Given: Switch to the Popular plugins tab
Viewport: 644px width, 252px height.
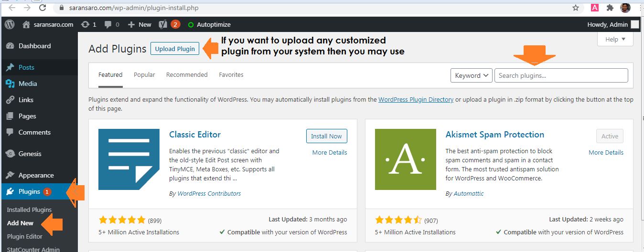Looking at the screenshot, I should coord(144,75).
